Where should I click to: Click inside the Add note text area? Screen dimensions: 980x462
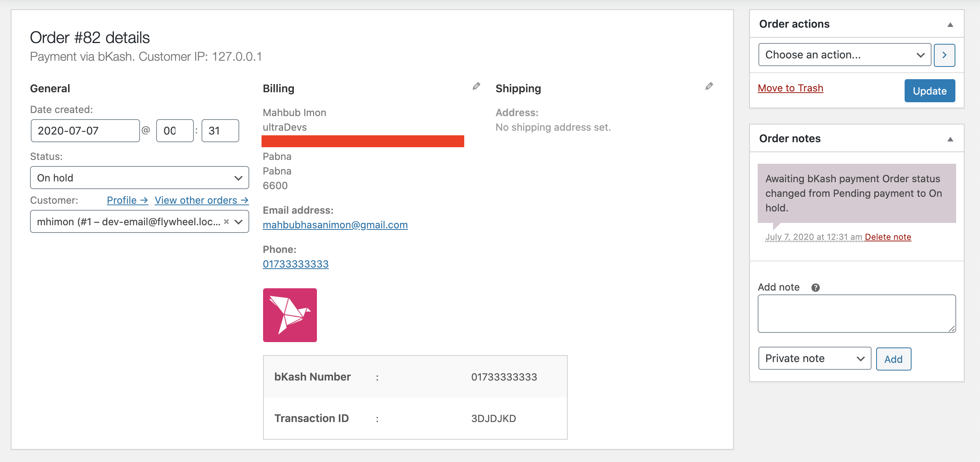pyautogui.click(x=856, y=313)
